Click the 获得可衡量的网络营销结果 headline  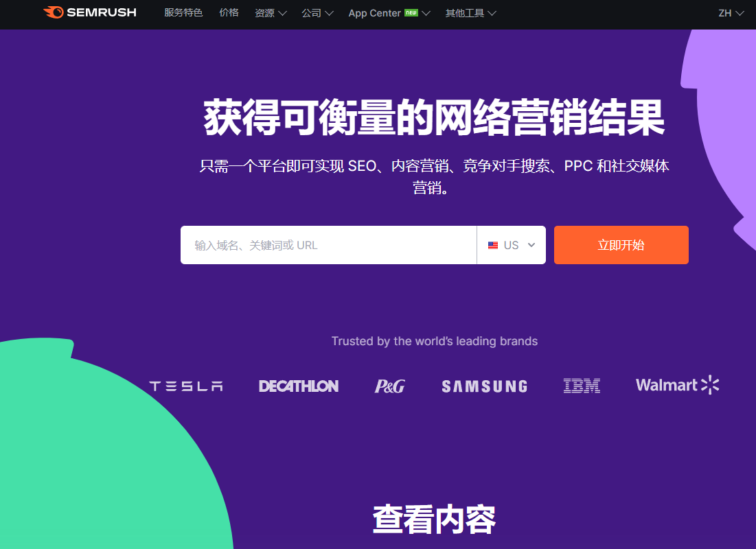(434, 117)
